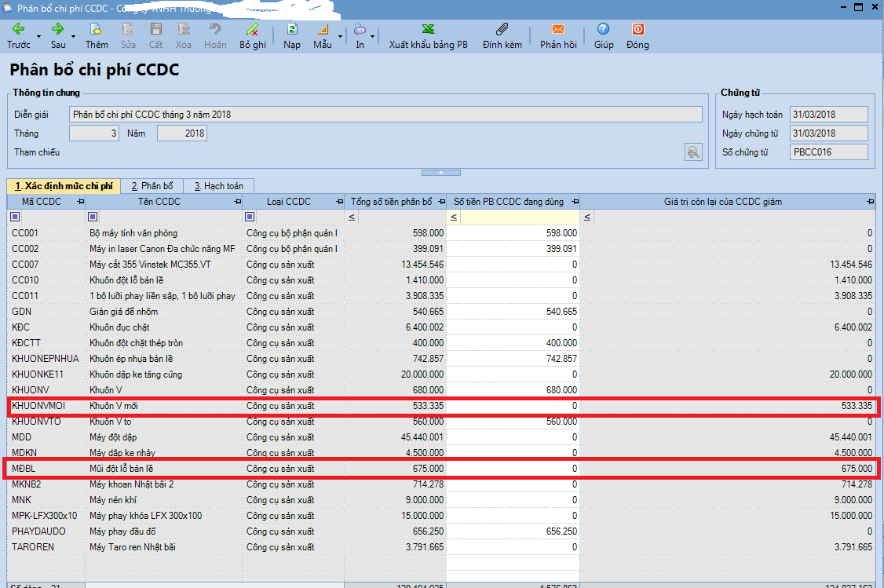Click the Diễn giải description field

[385, 115]
